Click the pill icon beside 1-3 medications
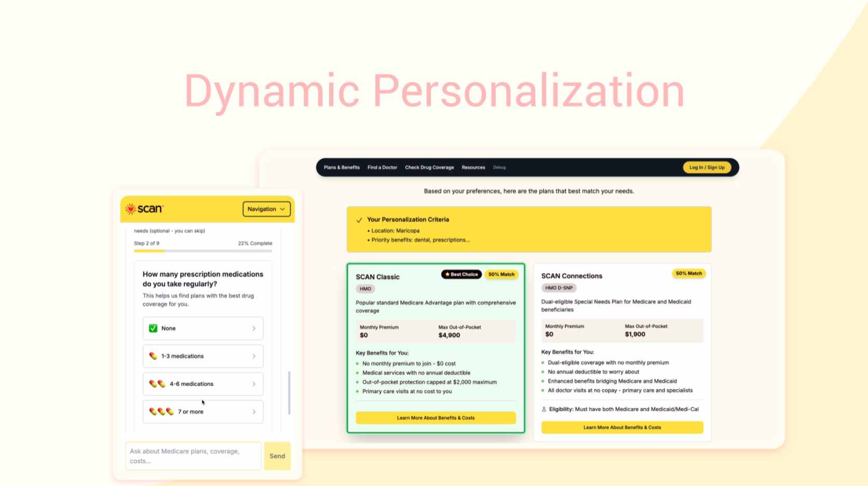Screen dimensions: 868x486 point(154,356)
